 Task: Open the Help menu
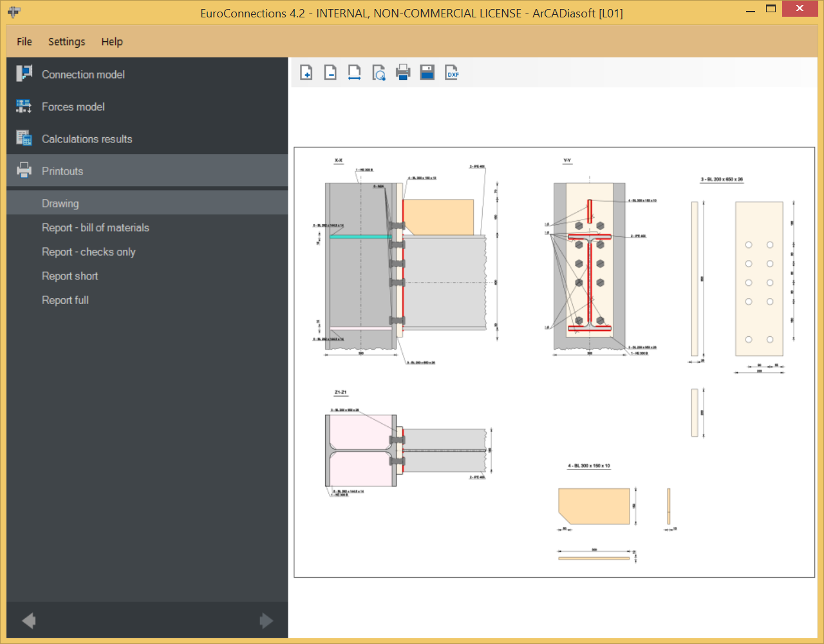(112, 41)
